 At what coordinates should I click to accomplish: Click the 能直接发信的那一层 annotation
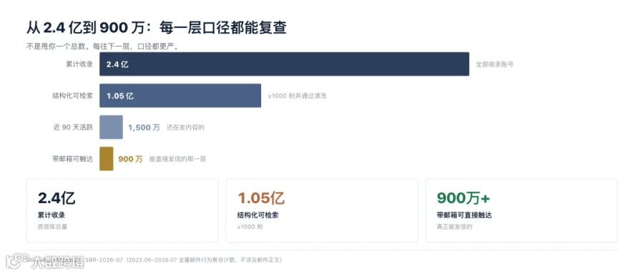pos(177,159)
